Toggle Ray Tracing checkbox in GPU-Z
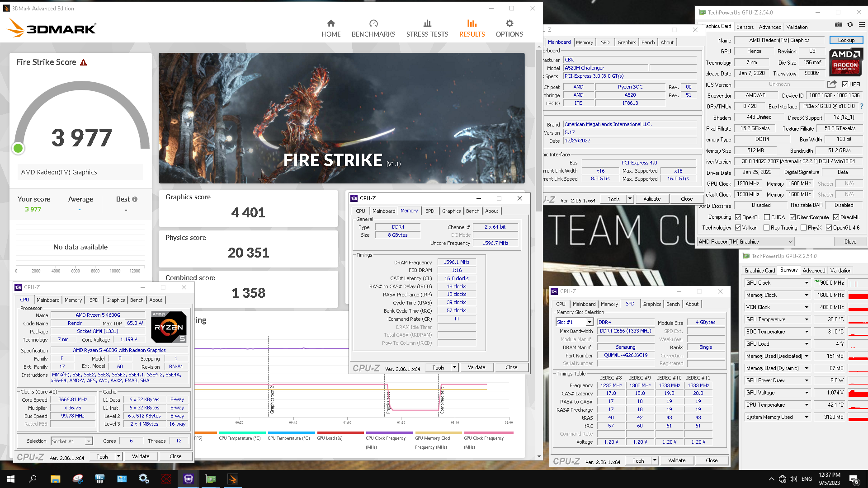The width and height of the screenshot is (868, 488). (x=766, y=228)
